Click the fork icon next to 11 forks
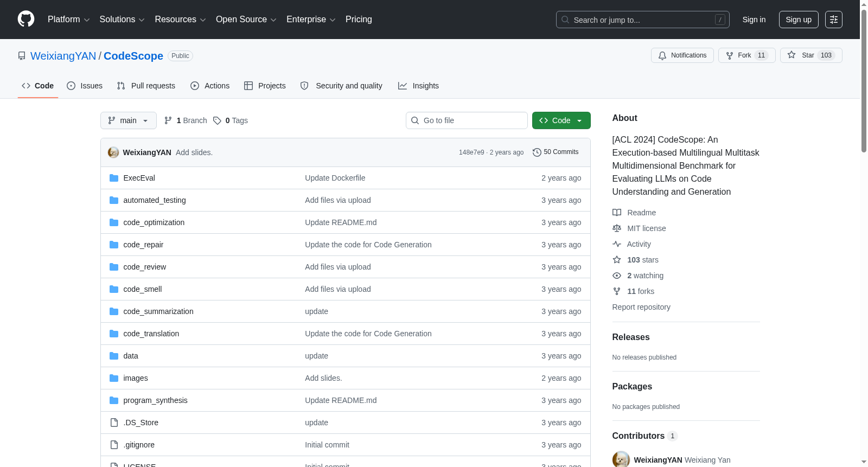 [617, 291]
